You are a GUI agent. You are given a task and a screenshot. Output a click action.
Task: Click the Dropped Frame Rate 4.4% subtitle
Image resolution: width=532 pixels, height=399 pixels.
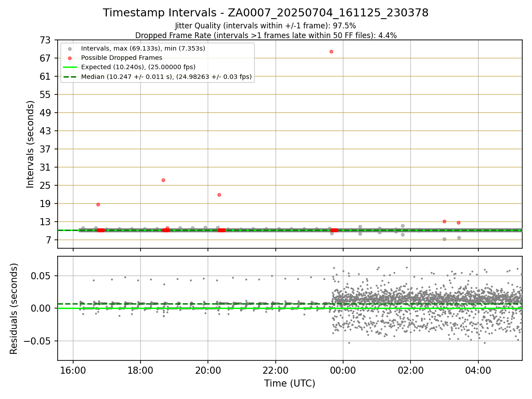[x=266, y=35]
